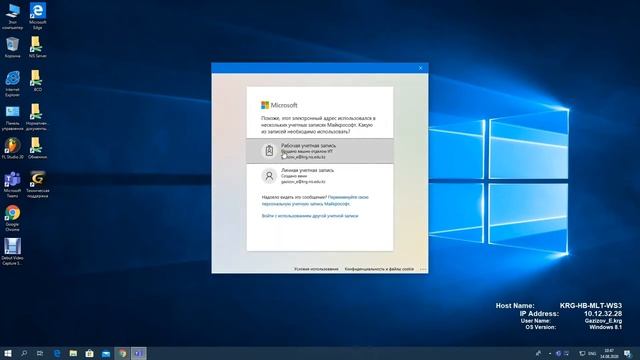Image resolution: width=640 pixels, height=360 pixels.
Task: Select the This PC (Этот компьютер) desktop icon
Action: (x=12, y=16)
